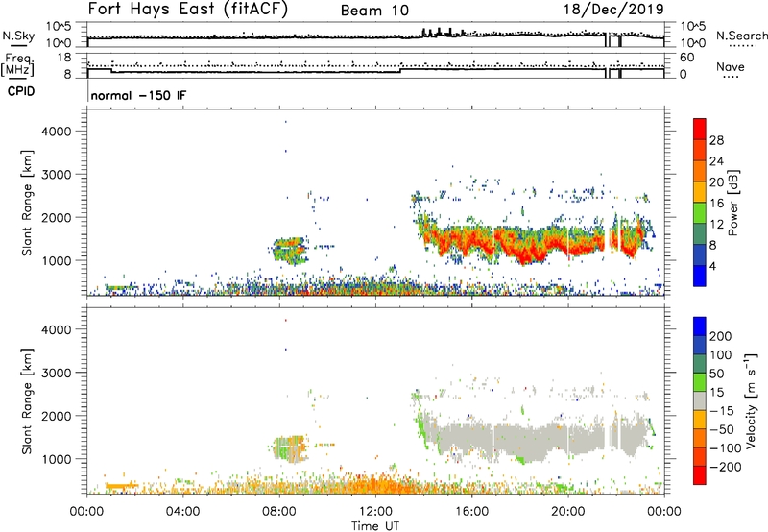Click the '4000' tick on the power plot

pyautogui.click(x=56, y=132)
